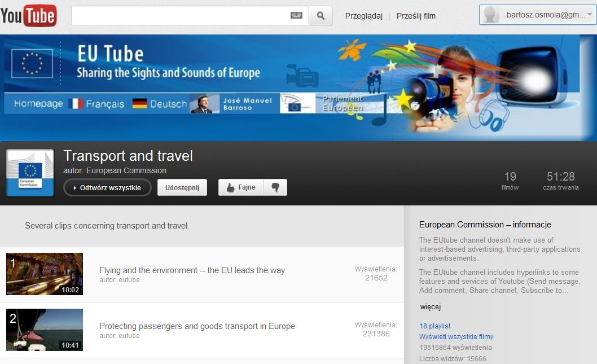Viewport: 597px width, 364px height.
Task: Click the EU Tube banner title
Action: click(x=111, y=54)
